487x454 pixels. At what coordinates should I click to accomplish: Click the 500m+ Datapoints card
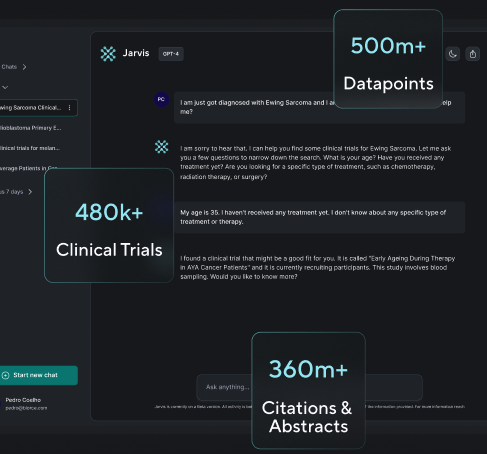[388, 59]
